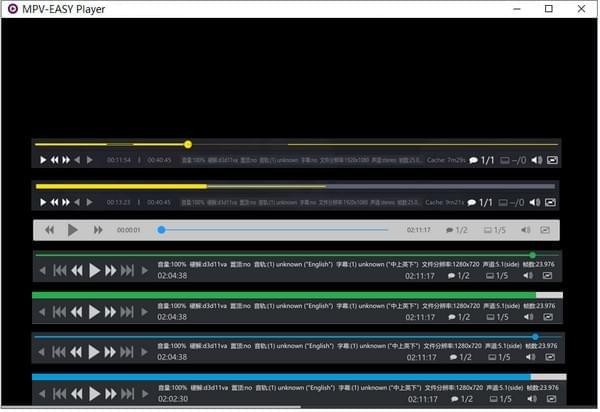Cycle audio track 1/5 in blue thick-bar skin
Viewport: 600px width, 412px height.
[501, 399]
